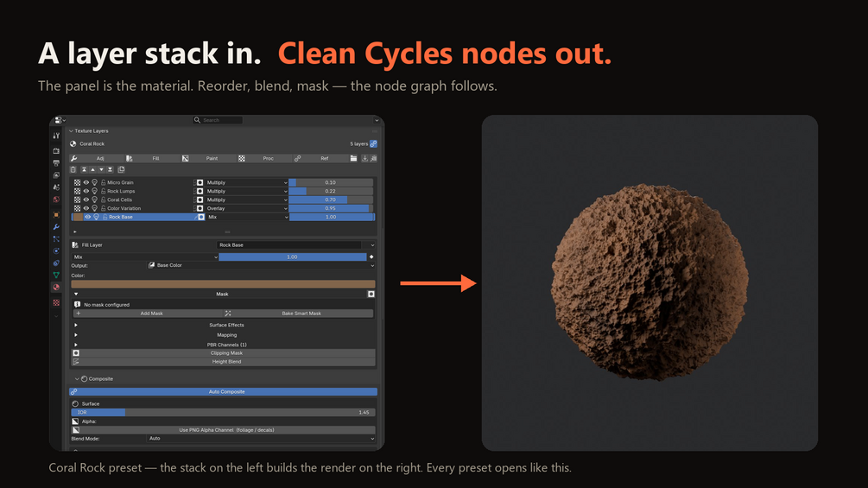The width and height of the screenshot is (868, 488).
Task: Toggle the Clipping Mask button
Action: 224,353
